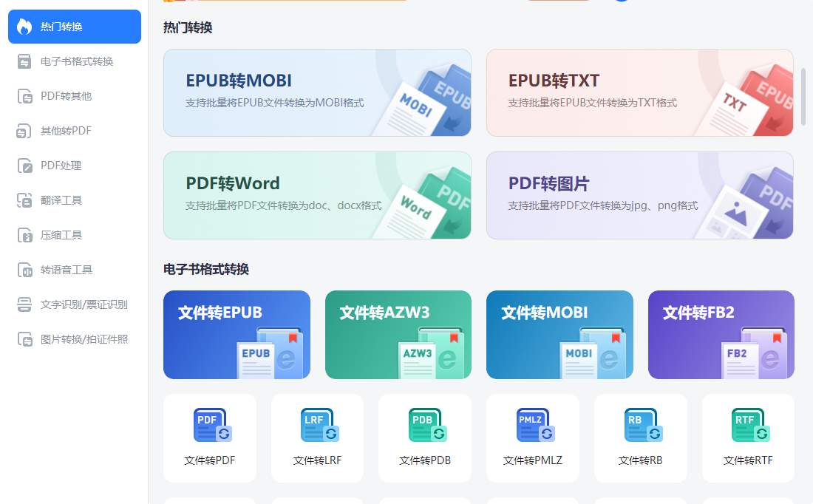Click the 转语音工具 sidebar icon
Image resolution: width=813 pixels, height=504 pixels.
tap(24, 270)
